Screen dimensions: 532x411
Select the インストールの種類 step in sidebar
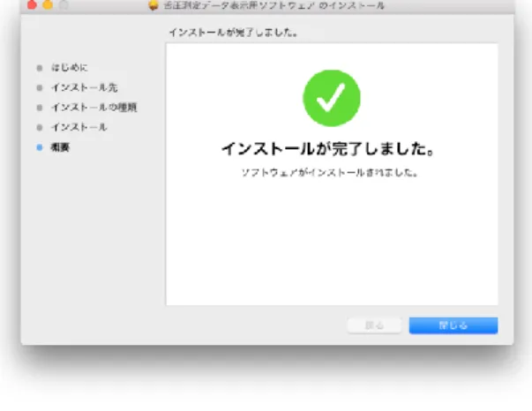(94, 108)
